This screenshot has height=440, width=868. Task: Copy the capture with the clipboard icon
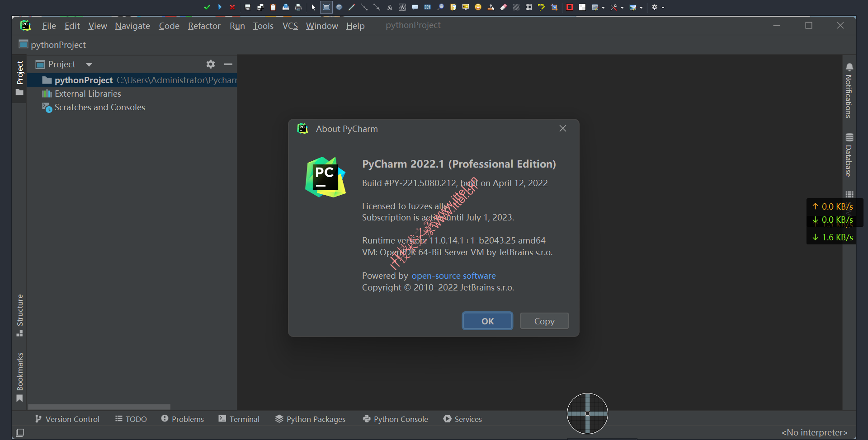[273, 7]
